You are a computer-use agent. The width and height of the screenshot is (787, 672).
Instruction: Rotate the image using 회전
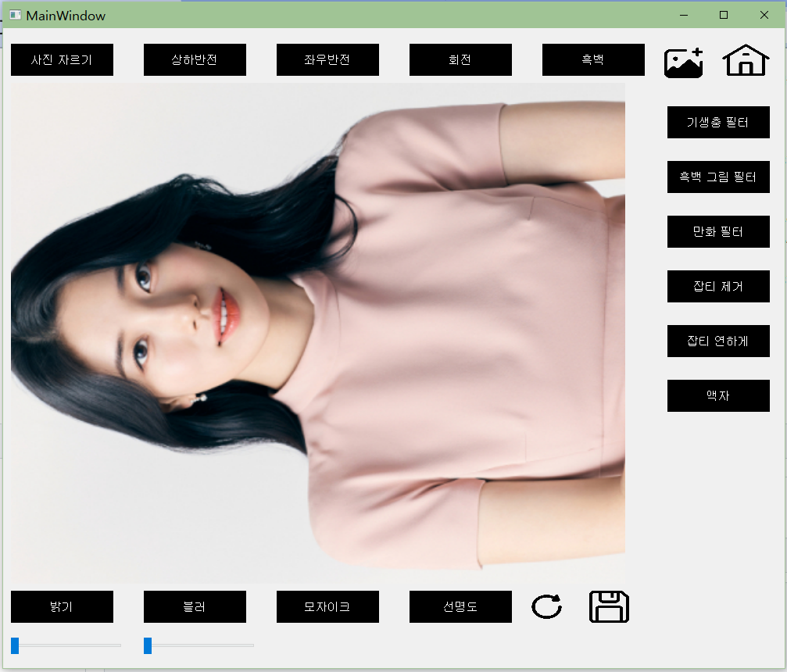point(460,59)
